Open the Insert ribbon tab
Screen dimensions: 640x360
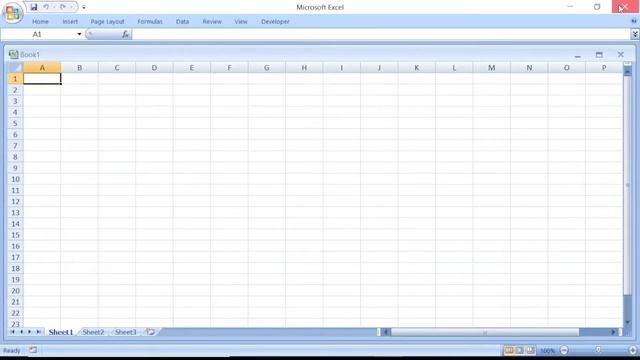70,22
